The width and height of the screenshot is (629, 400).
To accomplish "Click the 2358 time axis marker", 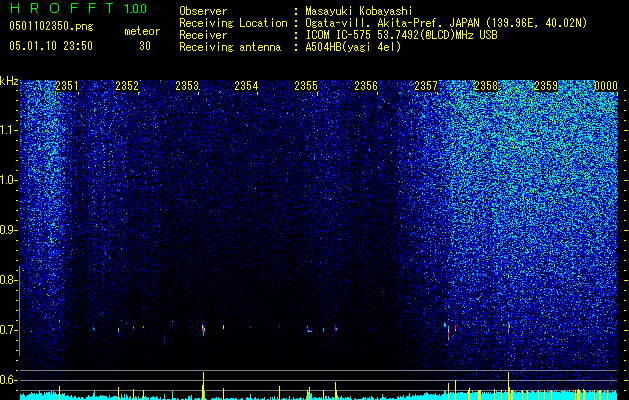I will tap(486, 86).
